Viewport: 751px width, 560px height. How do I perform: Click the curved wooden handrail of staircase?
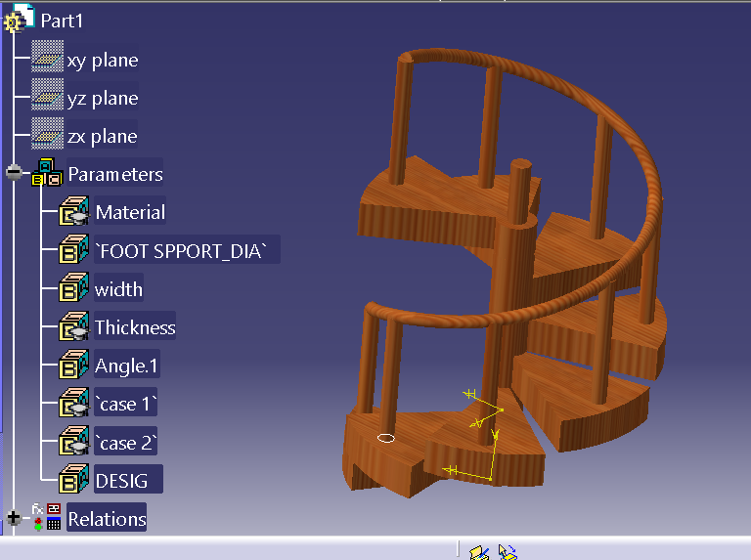(x=653, y=192)
